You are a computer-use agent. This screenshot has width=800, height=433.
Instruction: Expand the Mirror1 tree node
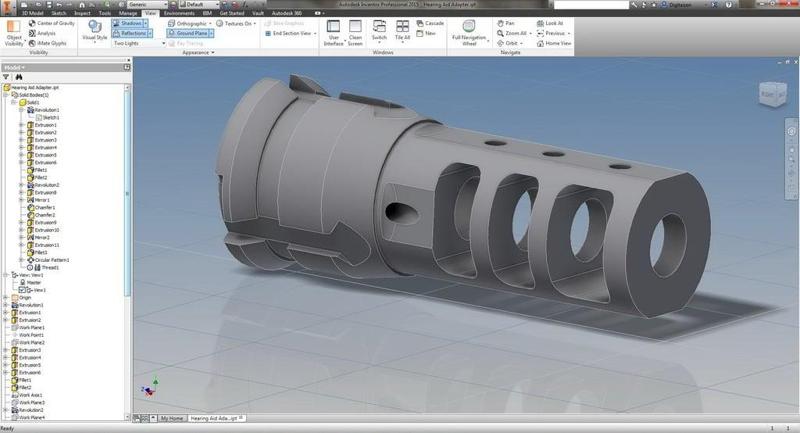(21, 200)
